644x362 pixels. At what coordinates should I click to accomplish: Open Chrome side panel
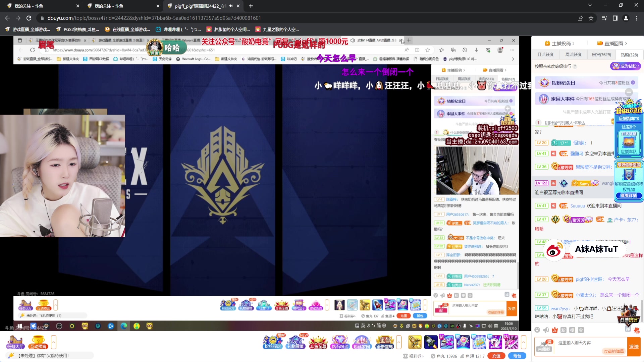[x=615, y=18]
